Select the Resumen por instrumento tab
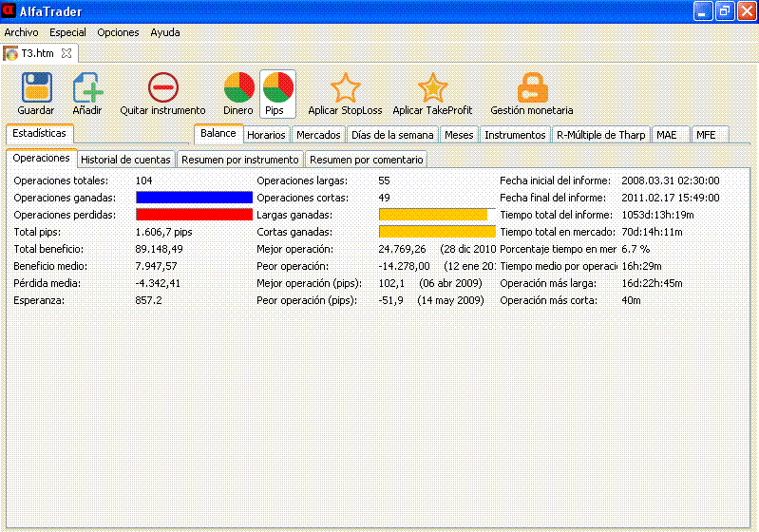759x532 pixels. 240,160
